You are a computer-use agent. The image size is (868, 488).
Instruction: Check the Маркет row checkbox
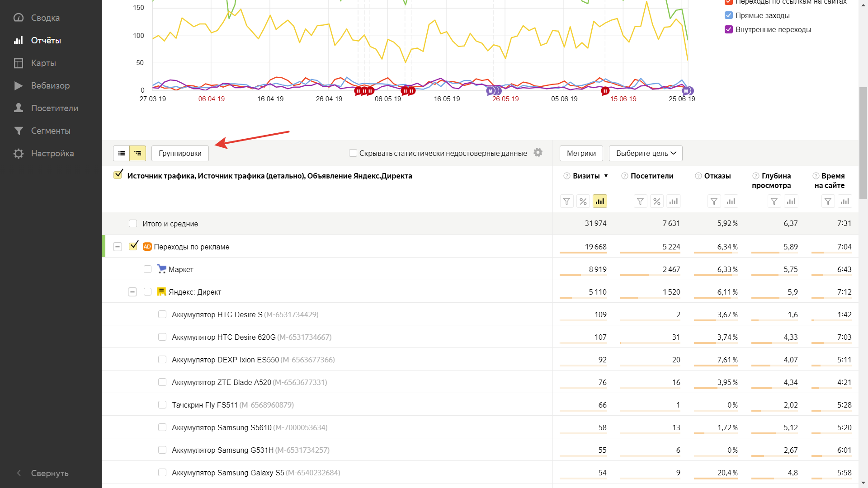coord(147,269)
